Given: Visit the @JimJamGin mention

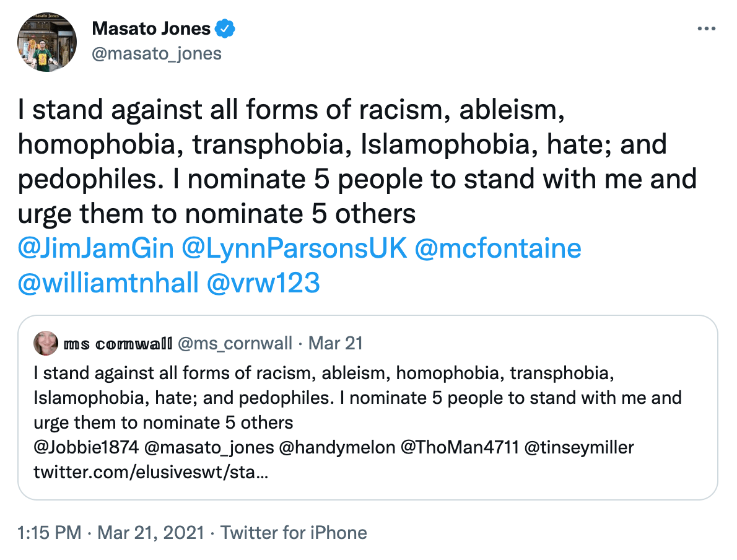Looking at the screenshot, I should (x=95, y=248).
